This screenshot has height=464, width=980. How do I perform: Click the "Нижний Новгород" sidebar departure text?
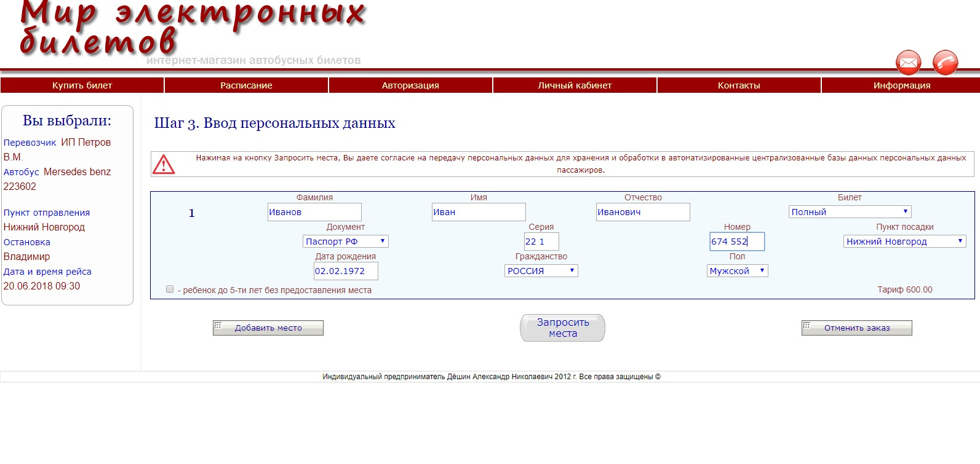(x=44, y=227)
